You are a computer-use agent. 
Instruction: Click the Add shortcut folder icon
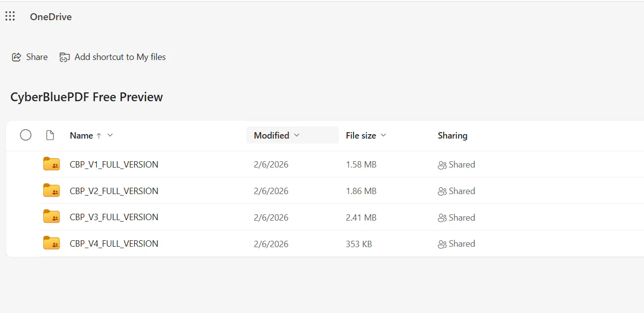pos(64,57)
